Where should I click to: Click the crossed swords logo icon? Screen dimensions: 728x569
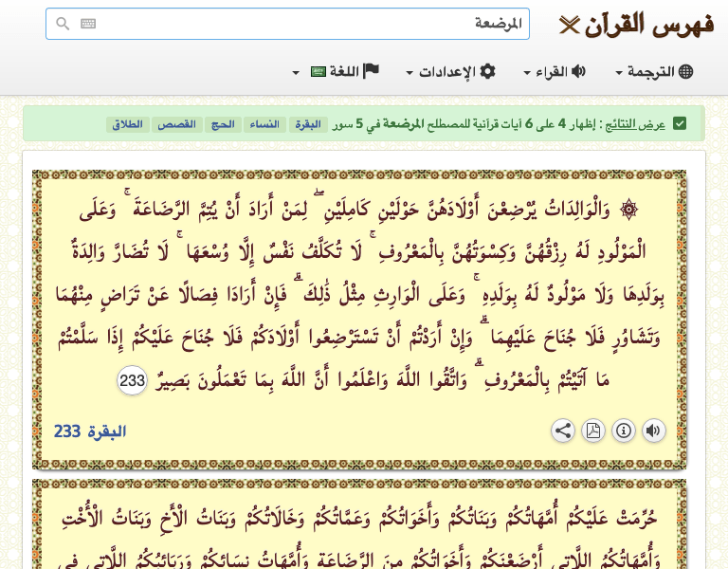coord(569,25)
